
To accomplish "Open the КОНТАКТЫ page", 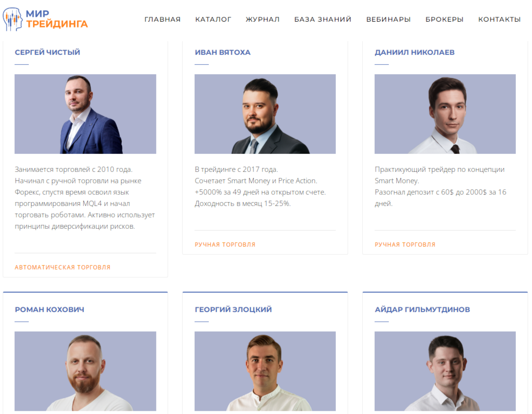I will click(x=499, y=19).
